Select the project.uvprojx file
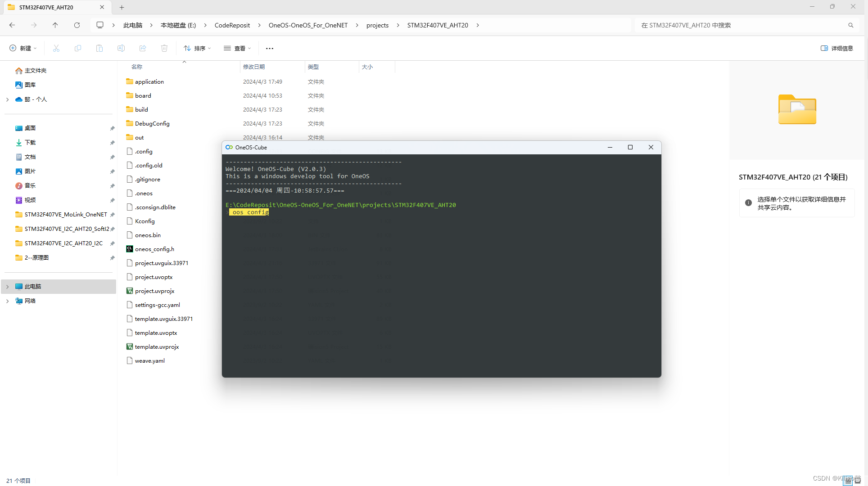Screen dimensions: 868x486 [x=154, y=291]
